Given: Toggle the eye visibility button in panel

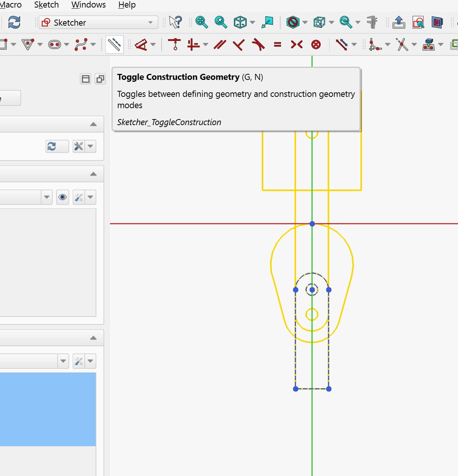Looking at the screenshot, I should point(63,197).
